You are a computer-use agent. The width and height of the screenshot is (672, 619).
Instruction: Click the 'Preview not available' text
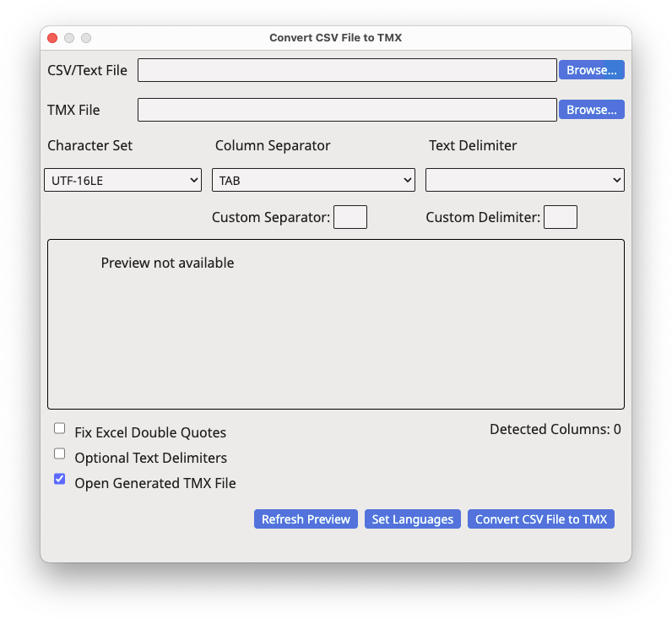tap(167, 263)
